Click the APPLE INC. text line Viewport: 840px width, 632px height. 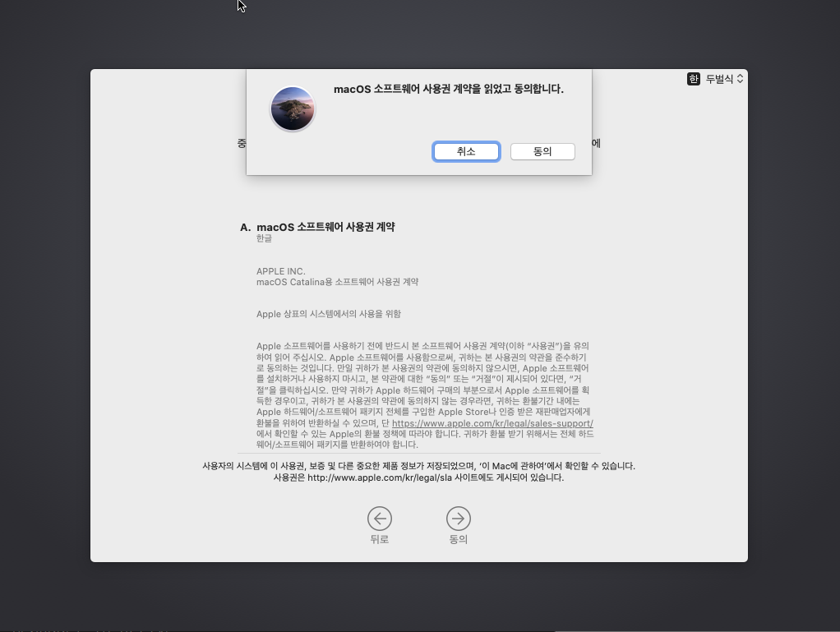click(x=280, y=271)
